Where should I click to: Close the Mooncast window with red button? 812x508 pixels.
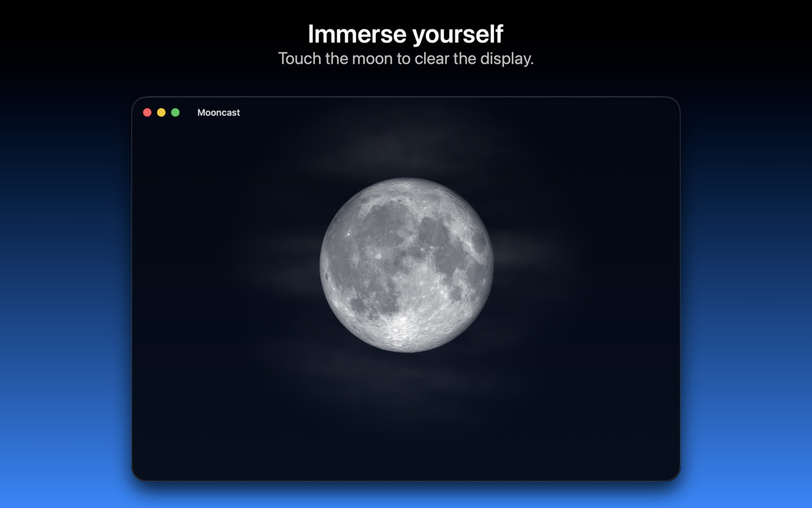click(x=147, y=112)
